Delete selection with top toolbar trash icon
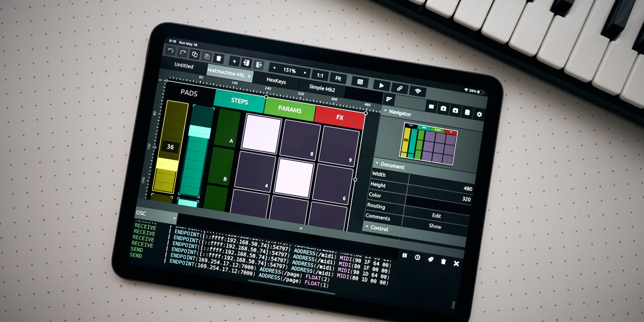644x322 pixels. coord(219,58)
